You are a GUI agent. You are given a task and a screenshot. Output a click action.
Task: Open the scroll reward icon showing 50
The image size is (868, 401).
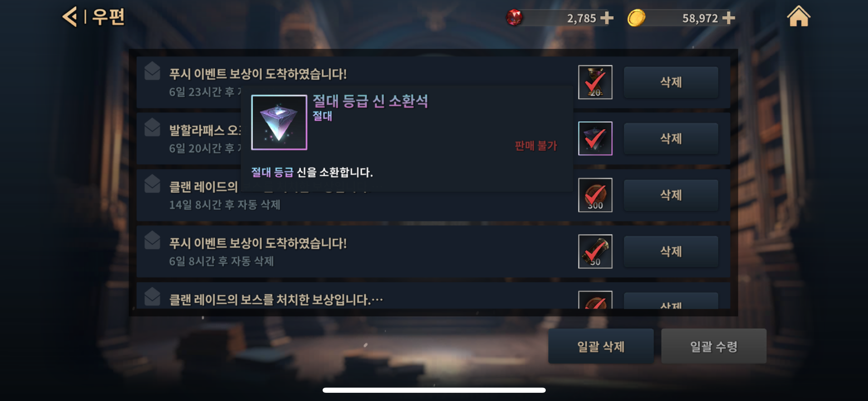[595, 252]
